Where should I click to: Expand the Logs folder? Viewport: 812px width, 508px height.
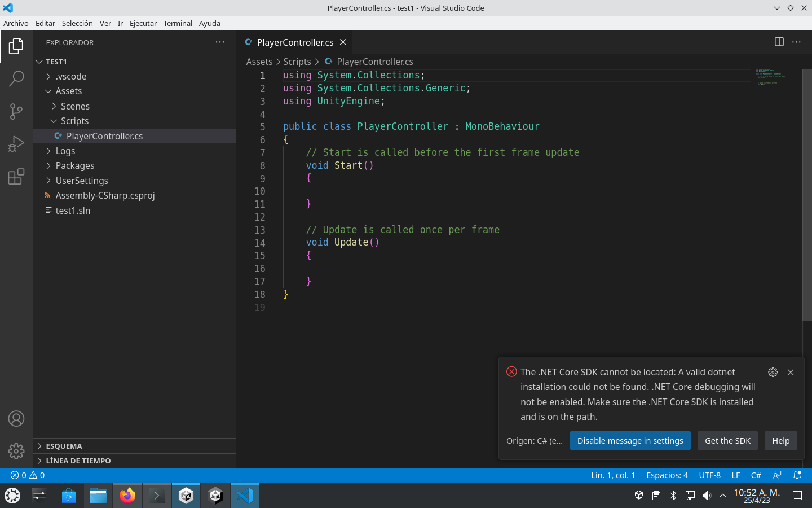pos(134,151)
